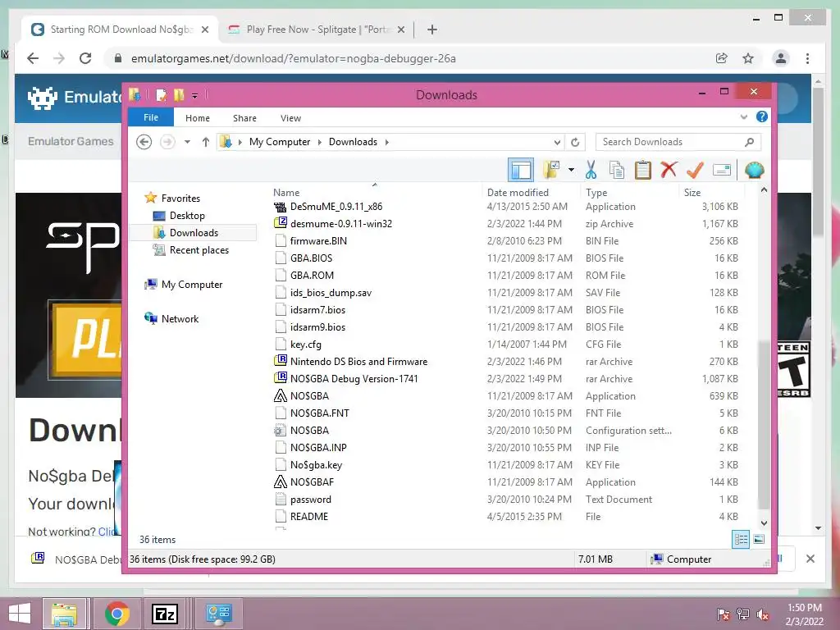
Task: Open the Explorer Help question mark icon
Action: 762,116
